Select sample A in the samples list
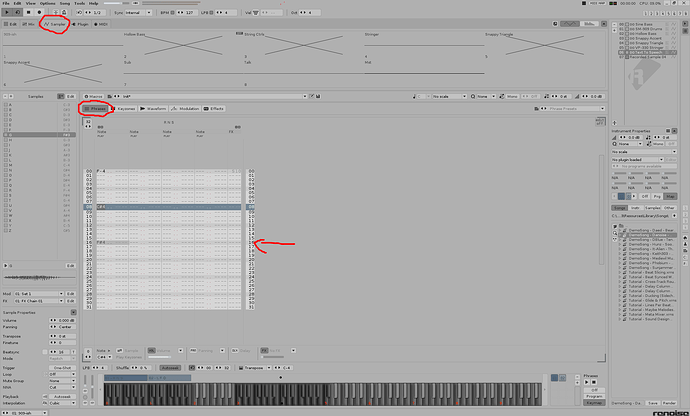Viewport: 690px width, 416px height. click(39, 105)
